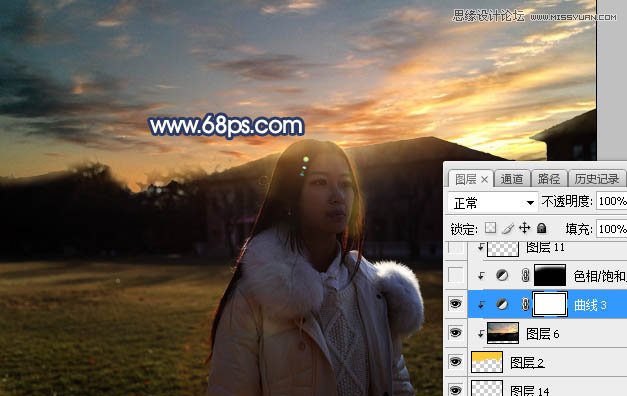Screen dimensions: 627x396
Task: Open the 正常 blend mode dropdown
Action: pyautogui.click(x=492, y=203)
